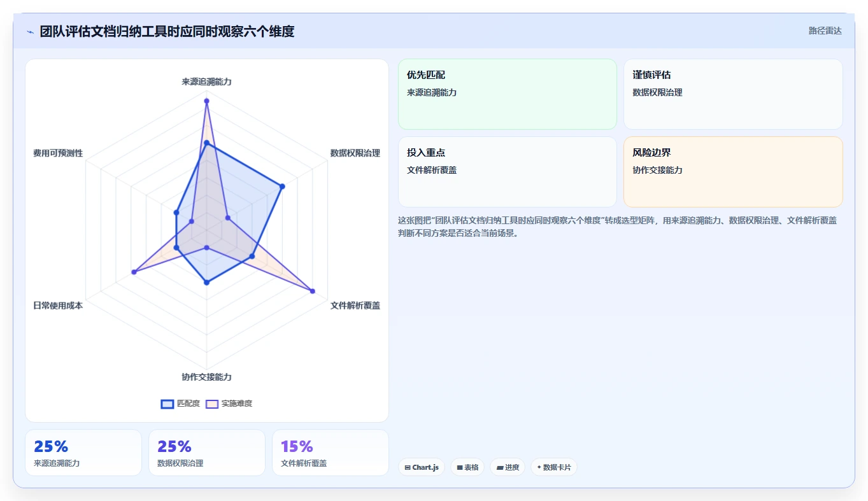Toggle the 匹配度 legend swatch
Viewport: 868px width, 501px height.
[167, 404]
